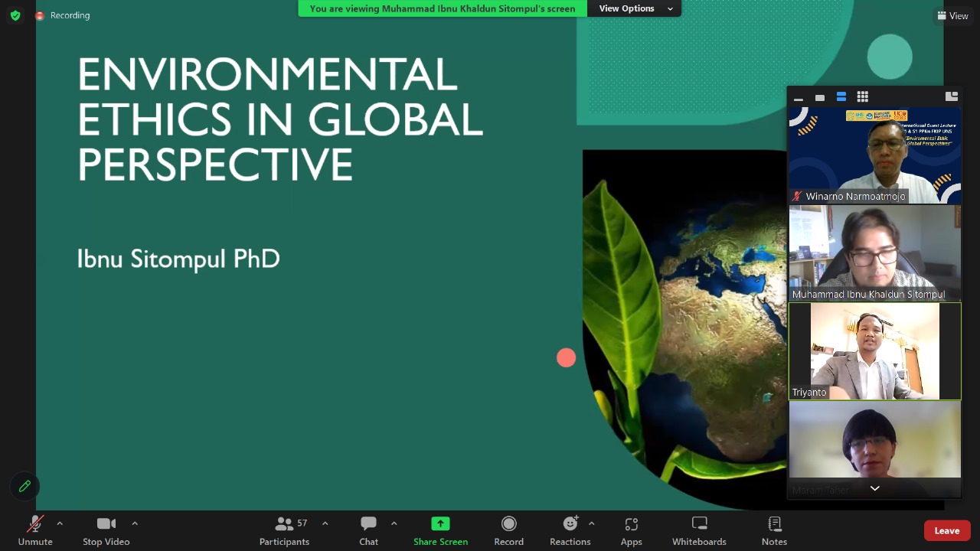Open the Chat panel

tap(368, 525)
